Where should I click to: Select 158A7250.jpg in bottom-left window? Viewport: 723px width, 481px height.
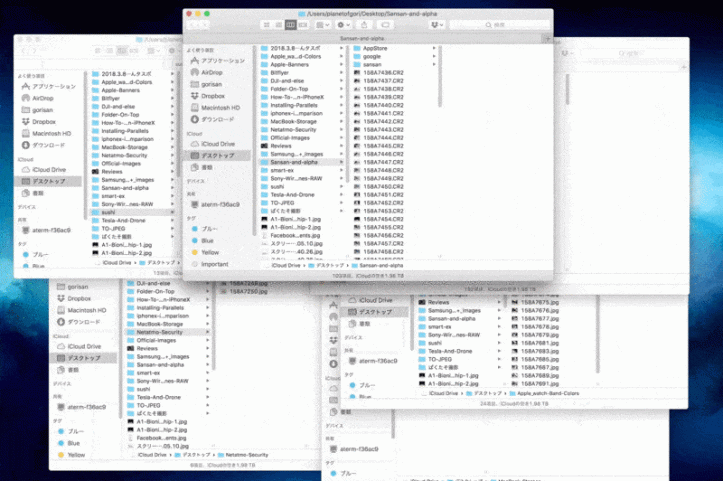coord(243,291)
